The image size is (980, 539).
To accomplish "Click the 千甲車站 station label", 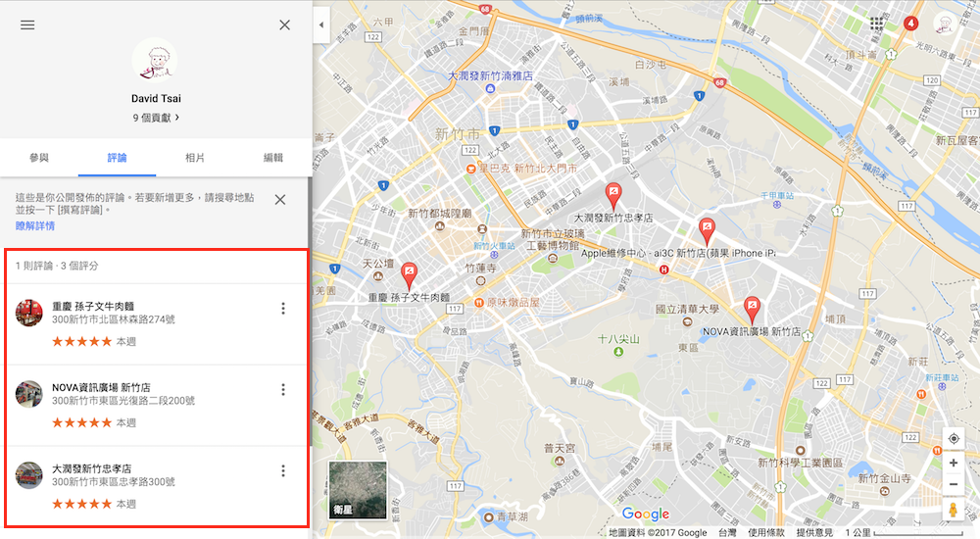I will point(777,196).
